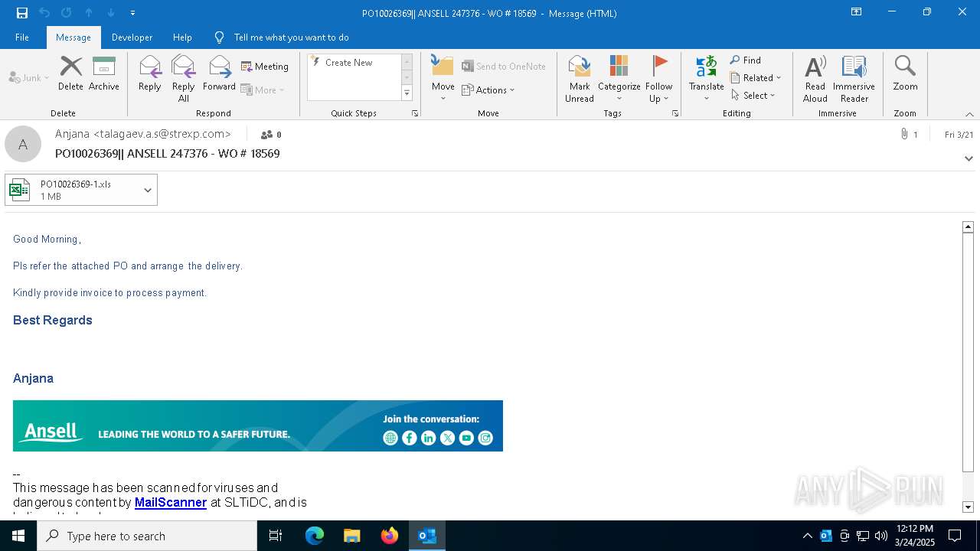Switch to the Message ribbon tab
980x551 pixels.
(73, 37)
